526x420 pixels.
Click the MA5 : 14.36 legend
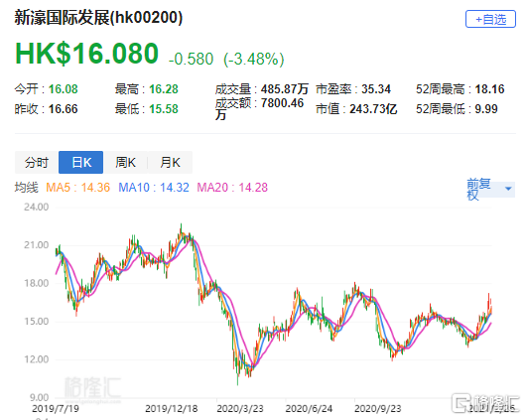coord(77,188)
